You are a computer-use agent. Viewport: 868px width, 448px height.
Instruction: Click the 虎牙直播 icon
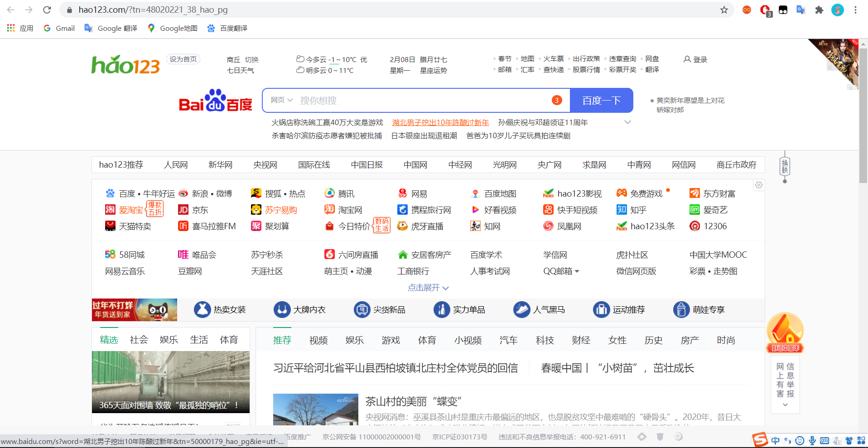coord(402,226)
